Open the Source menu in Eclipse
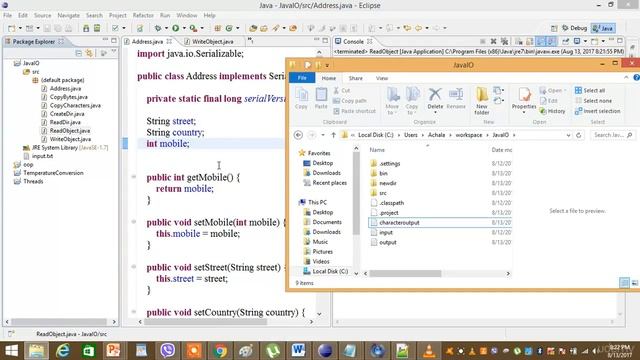The width and height of the screenshot is (640, 360). pos(42,15)
